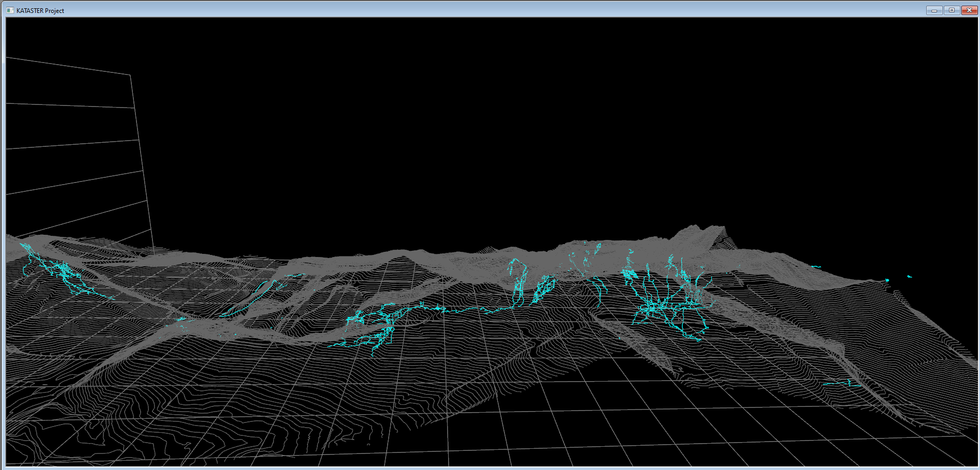
Task: Maximize the KATASTER Project window
Action: [952, 10]
